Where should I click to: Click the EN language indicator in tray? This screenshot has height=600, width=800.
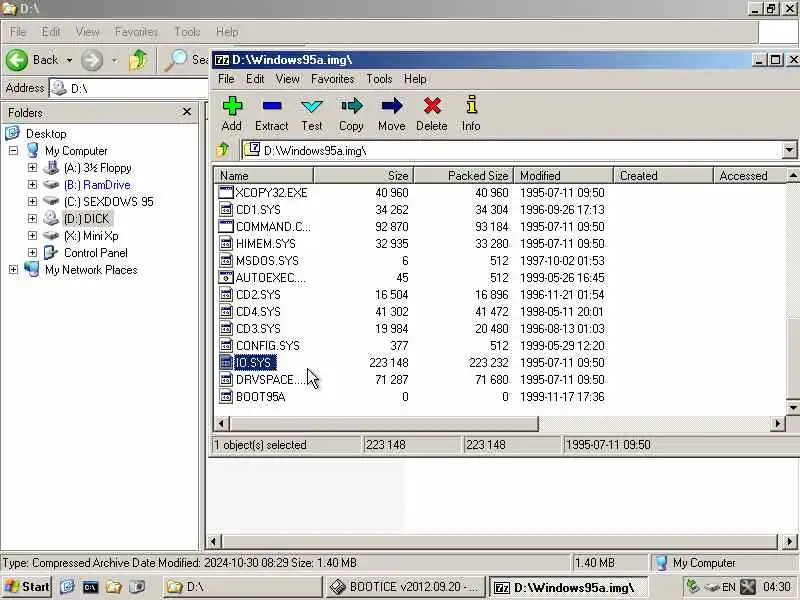729,587
